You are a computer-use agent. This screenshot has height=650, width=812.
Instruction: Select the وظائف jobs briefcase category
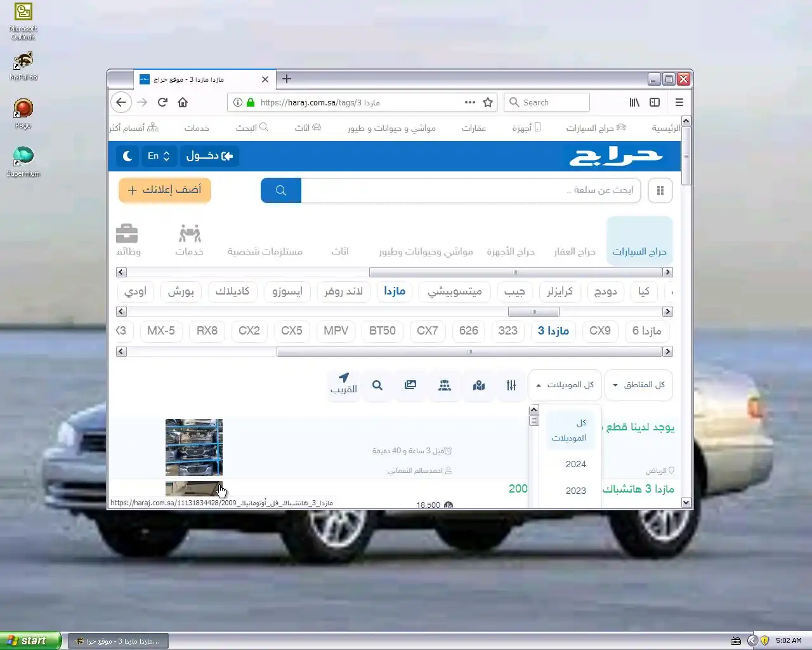point(128,240)
